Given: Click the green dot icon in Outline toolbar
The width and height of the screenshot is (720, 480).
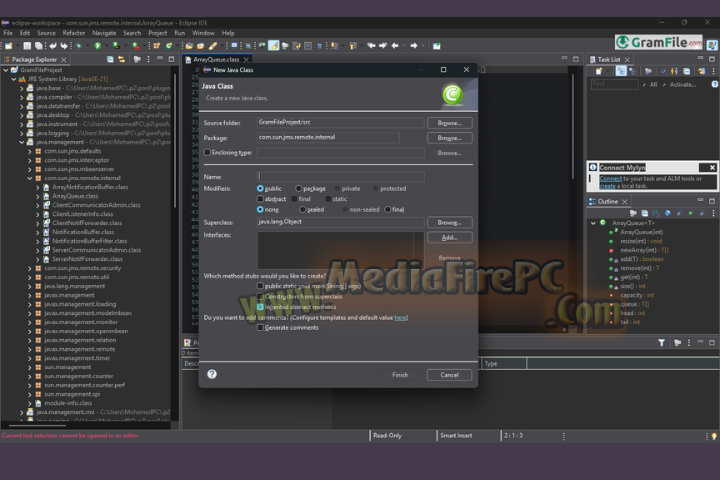Looking at the screenshot, I should 690,213.
